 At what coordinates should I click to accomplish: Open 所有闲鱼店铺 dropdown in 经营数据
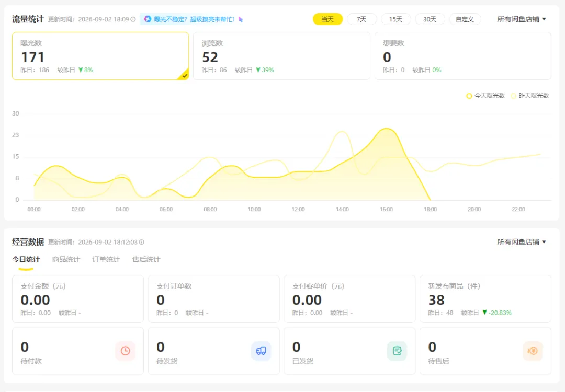[522, 242]
